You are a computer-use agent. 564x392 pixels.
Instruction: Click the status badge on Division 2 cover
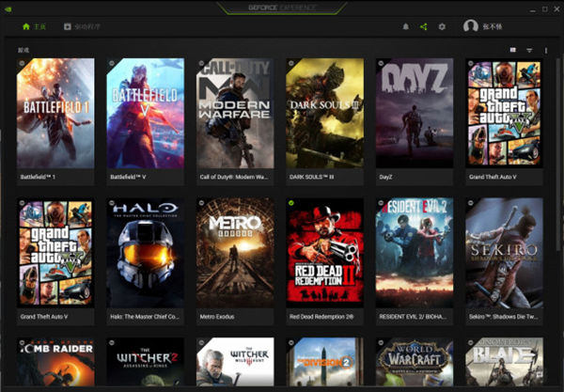tap(291, 342)
